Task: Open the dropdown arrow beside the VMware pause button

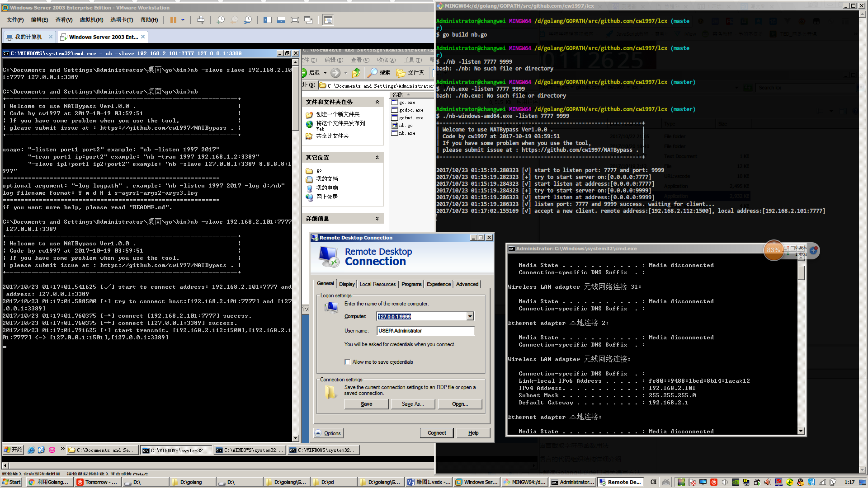Action: point(183,20)
